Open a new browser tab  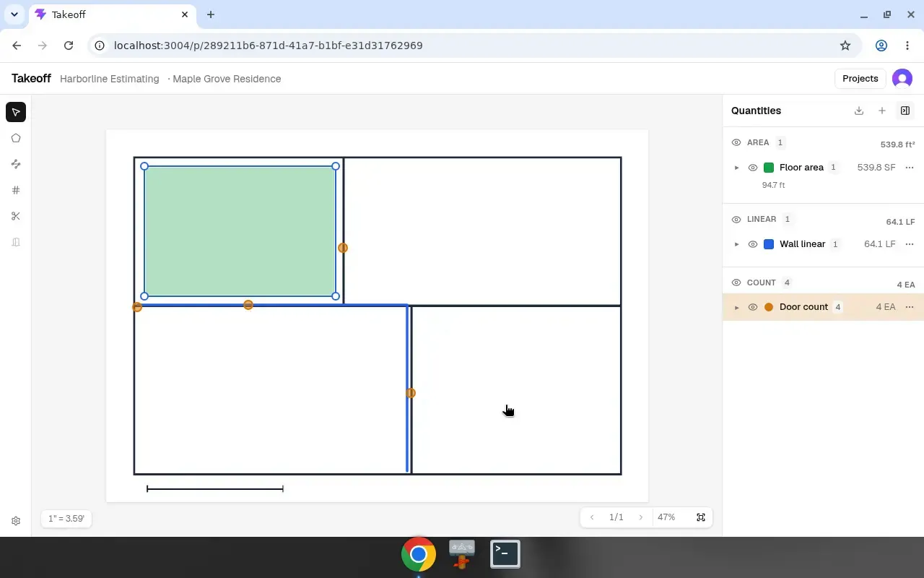coord(211,14)
